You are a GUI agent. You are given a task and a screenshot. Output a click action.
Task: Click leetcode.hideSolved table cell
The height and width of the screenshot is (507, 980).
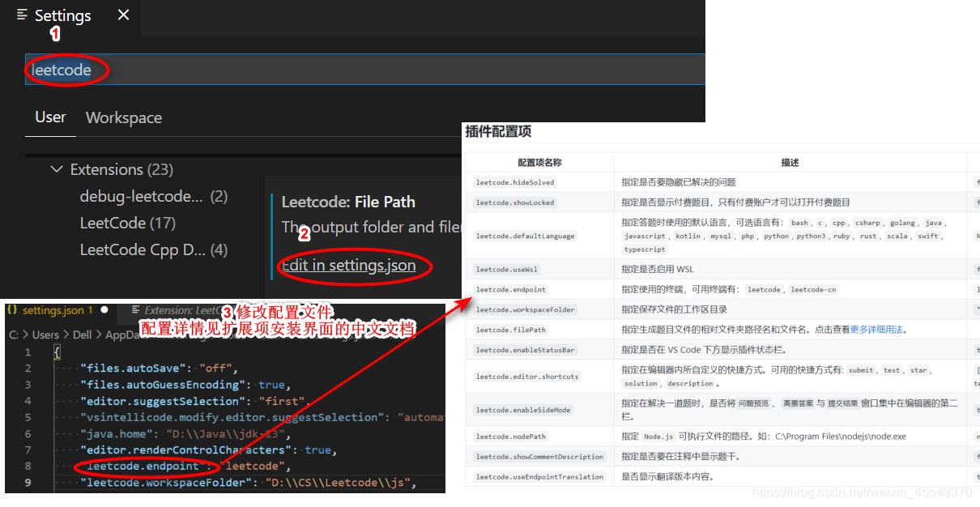pos(515,182)
